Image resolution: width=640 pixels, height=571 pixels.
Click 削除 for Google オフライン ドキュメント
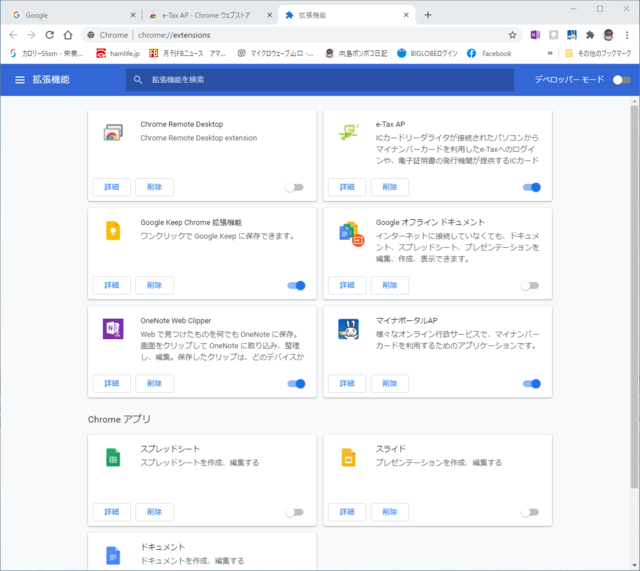390,285
